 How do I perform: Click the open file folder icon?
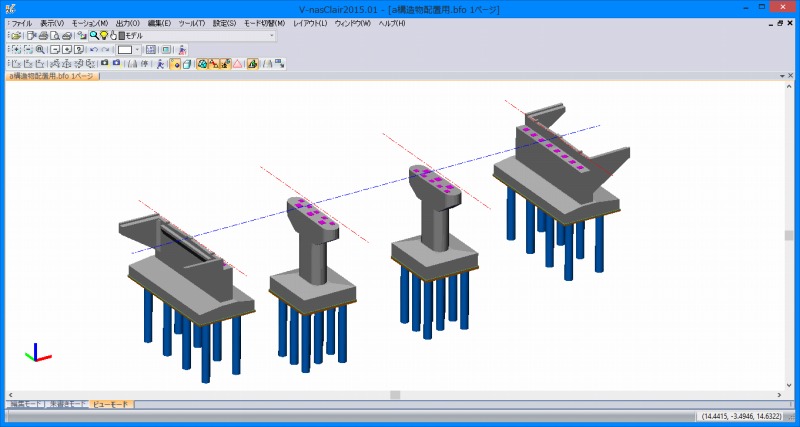click(x=16, y=35)
